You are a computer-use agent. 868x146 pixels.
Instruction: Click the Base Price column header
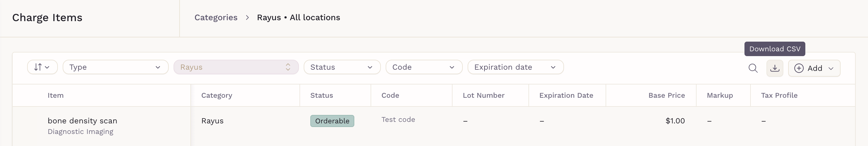pos(666,95)
